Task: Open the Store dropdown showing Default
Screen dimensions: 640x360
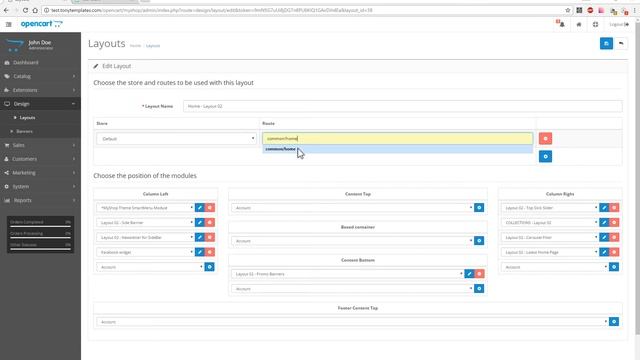Action: (x=176, y=138)
